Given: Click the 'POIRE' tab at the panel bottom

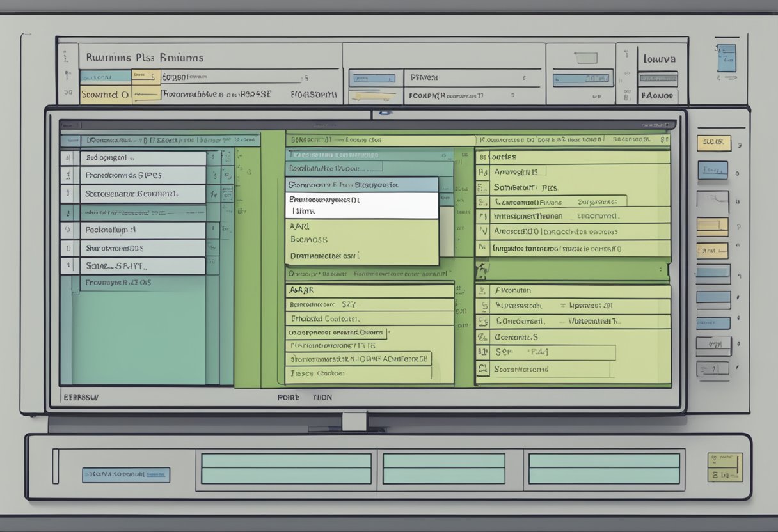Looking at the screenshot, I should tap(288, 397).
